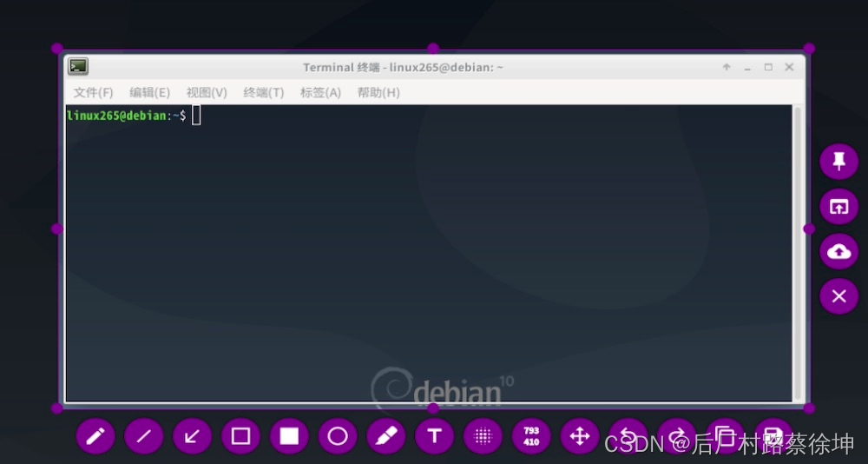Open the 终端(T) menu
The image size is (868, 464).
pyautogui.click(x=264, y=93)
